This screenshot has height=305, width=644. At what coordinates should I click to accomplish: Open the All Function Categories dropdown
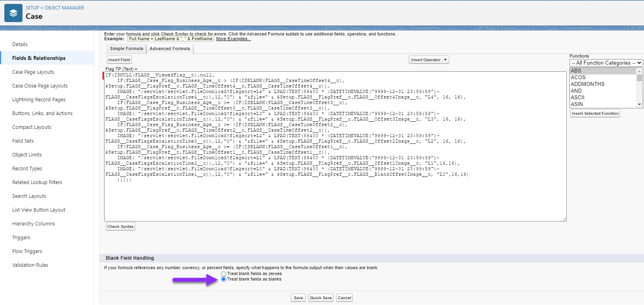pyautogui.click(x=606, y=63)
